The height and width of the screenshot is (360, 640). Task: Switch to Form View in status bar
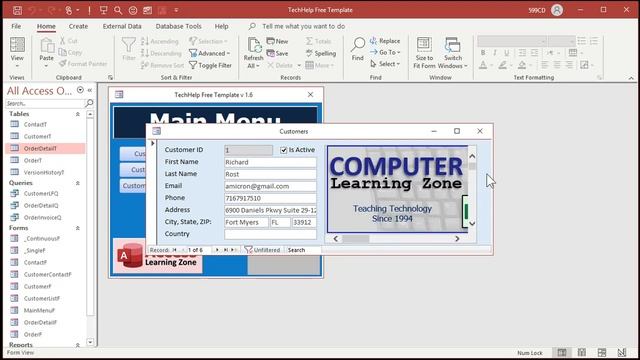(x=562, y=352)
